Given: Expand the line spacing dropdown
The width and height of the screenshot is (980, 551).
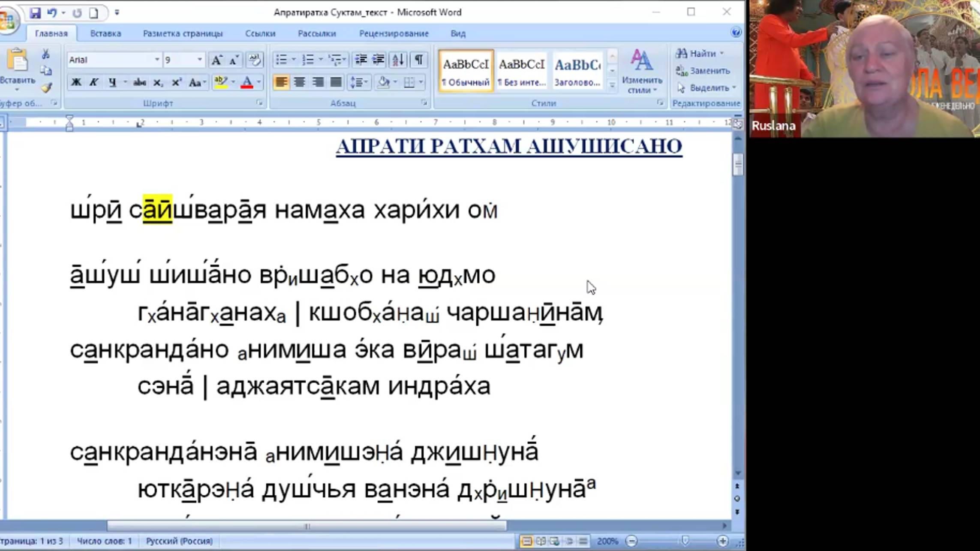Looking at the screenshot, I should point(367,82).
